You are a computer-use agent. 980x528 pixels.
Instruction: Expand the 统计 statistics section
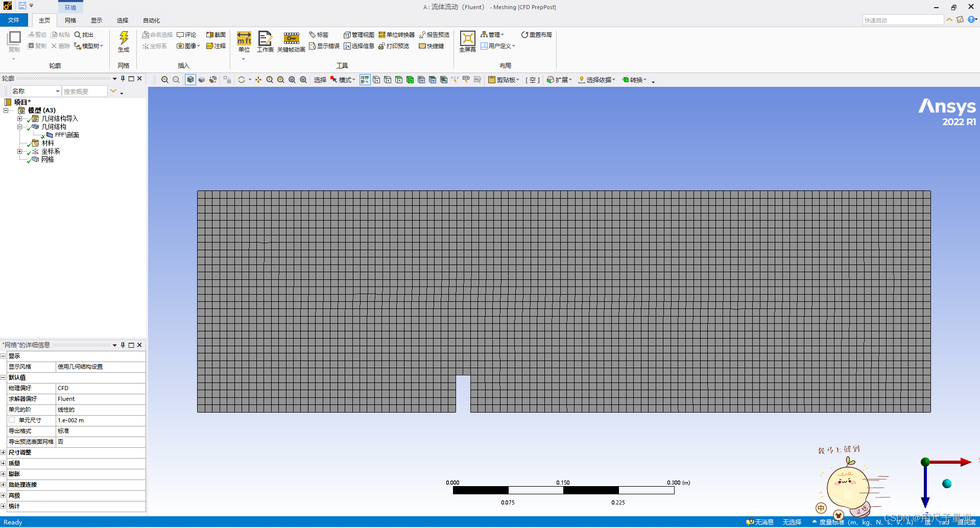[x=3, y=506]
